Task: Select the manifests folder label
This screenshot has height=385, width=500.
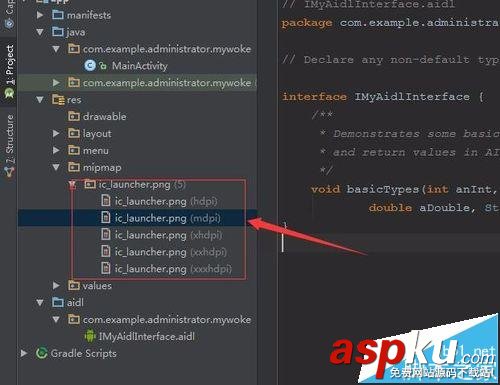Action: point(89,15)
